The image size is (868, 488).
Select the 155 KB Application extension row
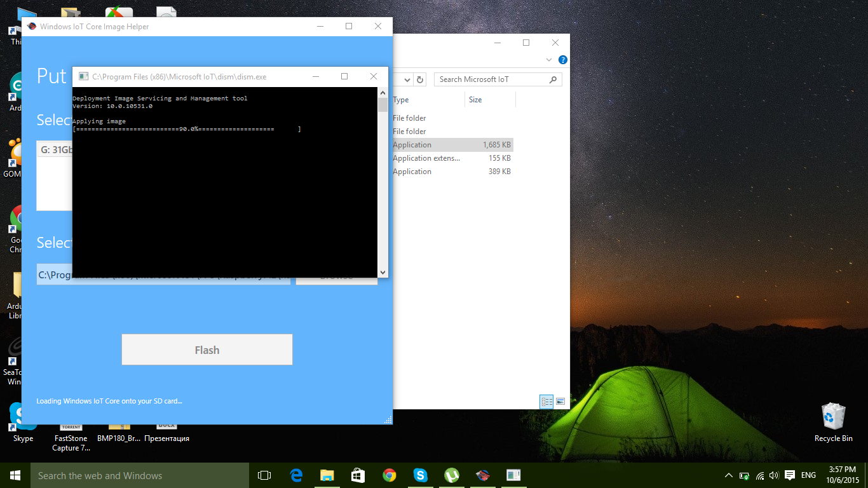(x=452, y=158)
